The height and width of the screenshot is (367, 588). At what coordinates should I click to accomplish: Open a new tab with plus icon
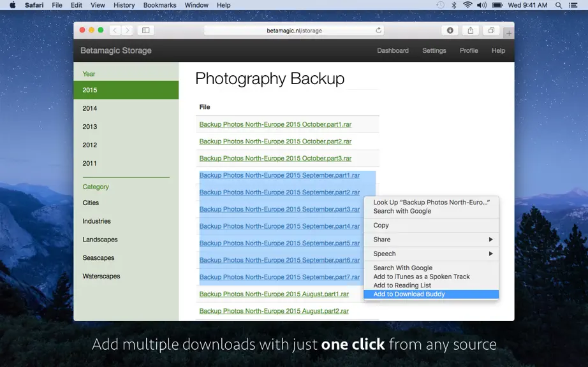click(x=508, y=33)
